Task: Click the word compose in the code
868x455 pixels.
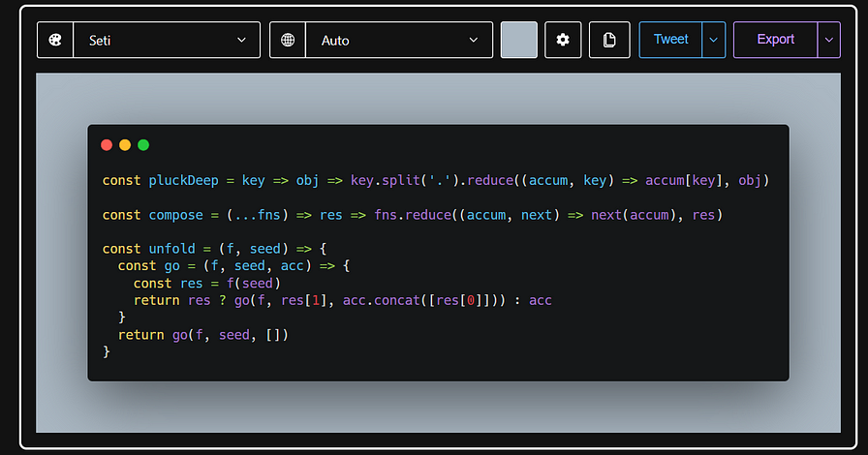Action: click(x=175, y=215)
